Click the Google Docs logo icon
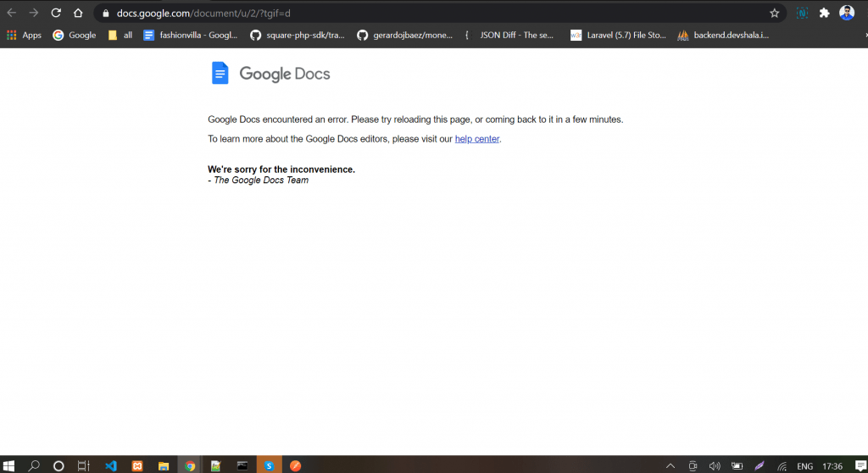 pyautogui.click(x=220, y=73)
